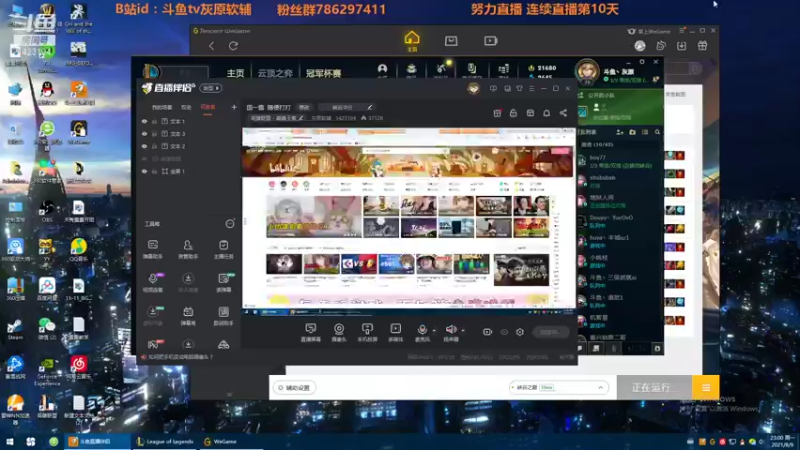Toggle the lock on the 文本 1 source
This screenshot has height=450, width=800.
tap(154, 121)
